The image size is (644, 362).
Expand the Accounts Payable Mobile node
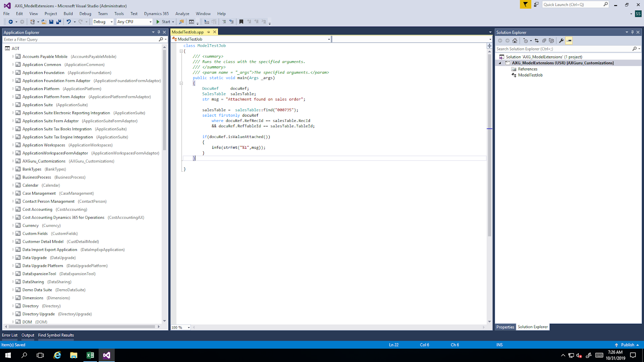click(x=13, y=57)
